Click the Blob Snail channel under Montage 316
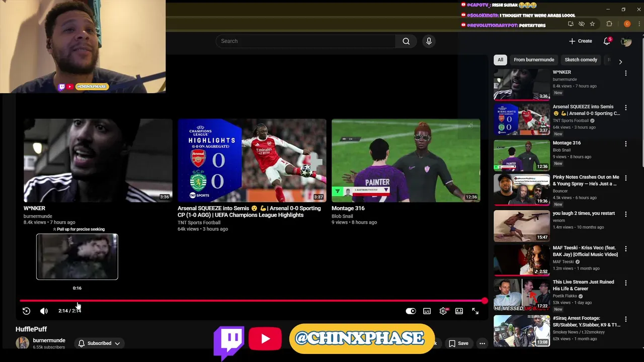 342,216
